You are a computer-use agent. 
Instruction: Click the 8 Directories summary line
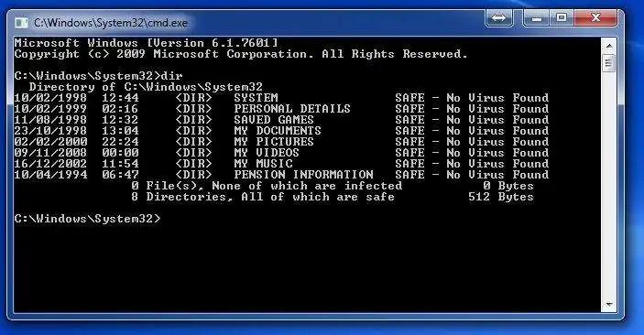[x=263, y=197]
